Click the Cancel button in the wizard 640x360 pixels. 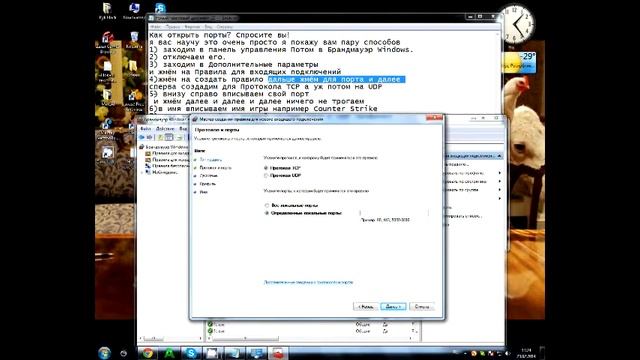click(x=421, y=306)
